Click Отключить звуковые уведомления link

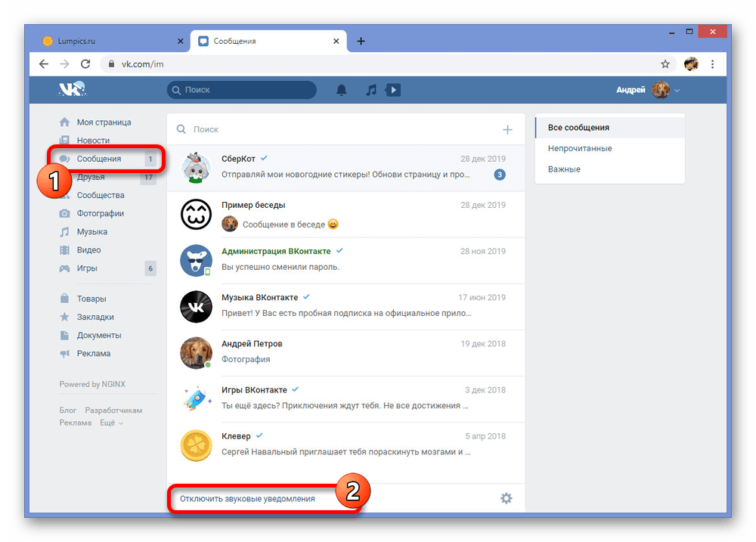click(247, 499)
